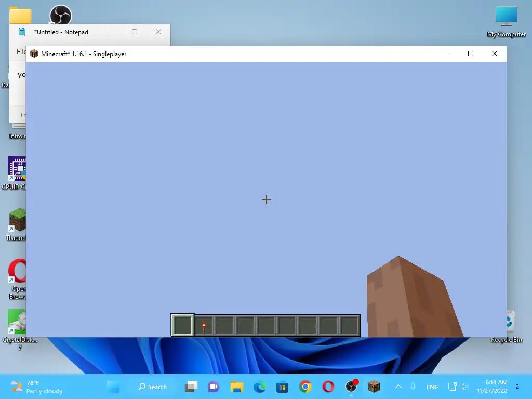This screenshot has width=532, height=399.
Task: Select the third hotbar slot
Action: [x=224, y=326]
